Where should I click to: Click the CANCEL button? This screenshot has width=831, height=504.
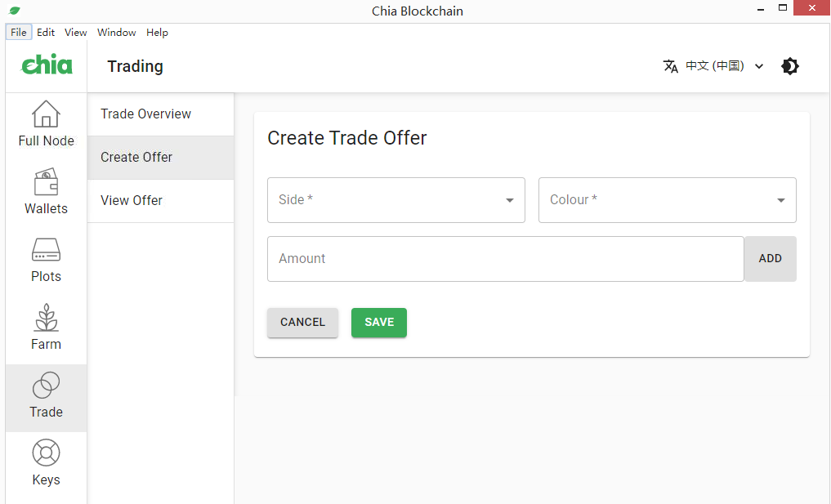(302, 323)
